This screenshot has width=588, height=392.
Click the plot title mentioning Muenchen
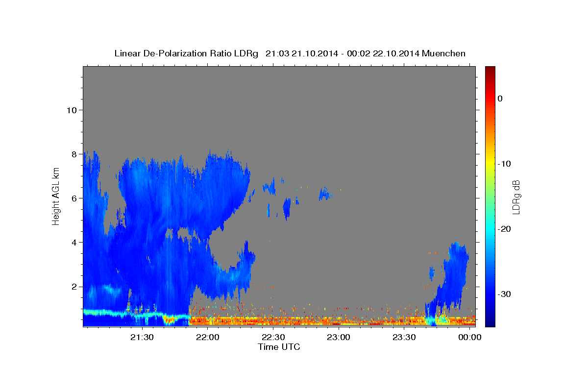[x=290, y=53]
